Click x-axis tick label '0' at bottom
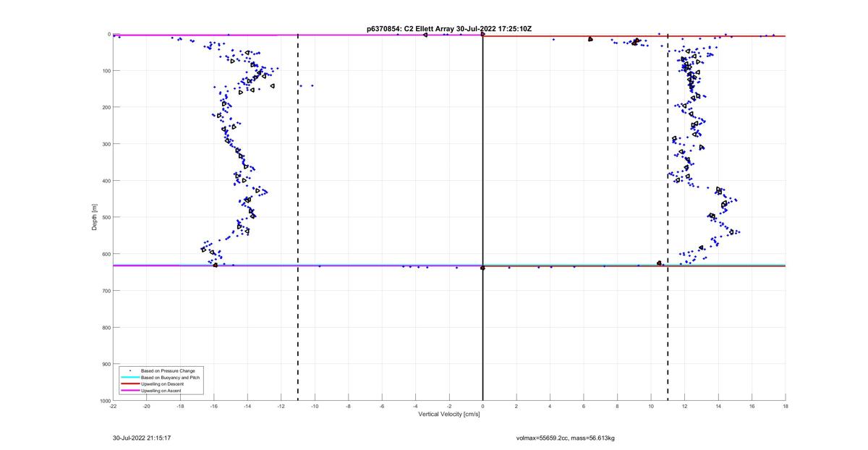 tap(483, 407)
